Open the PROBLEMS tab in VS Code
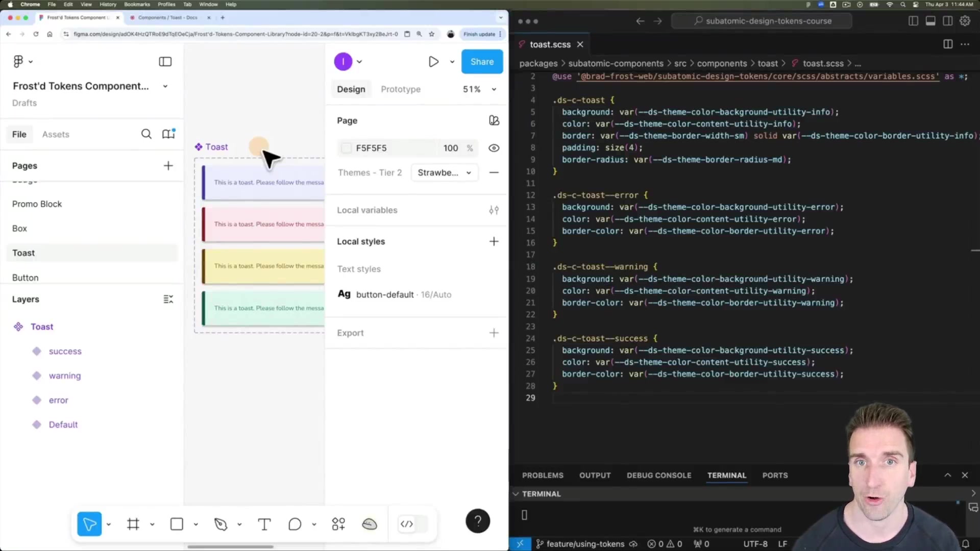This screenshot has height=551, width=980. coord(543,475)
